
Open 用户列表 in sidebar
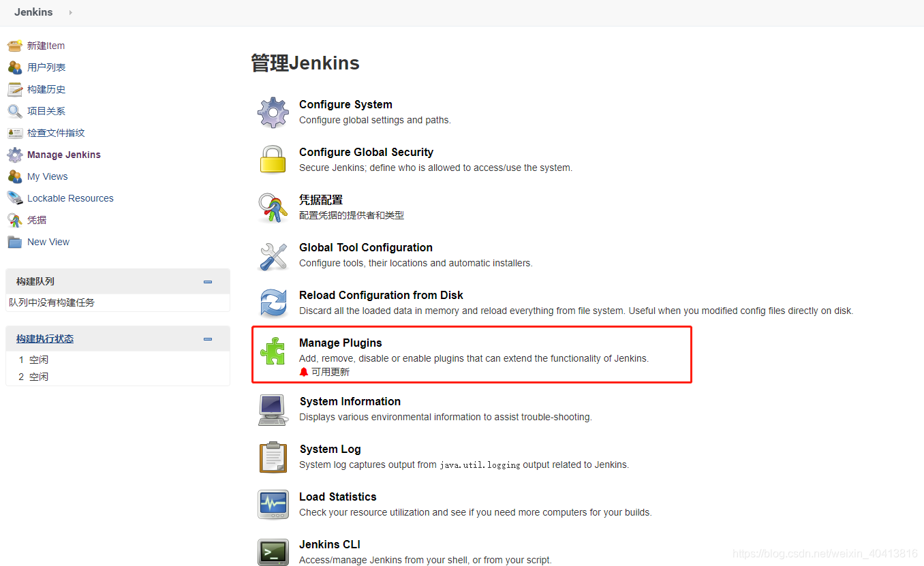click(x=46, y=67)
